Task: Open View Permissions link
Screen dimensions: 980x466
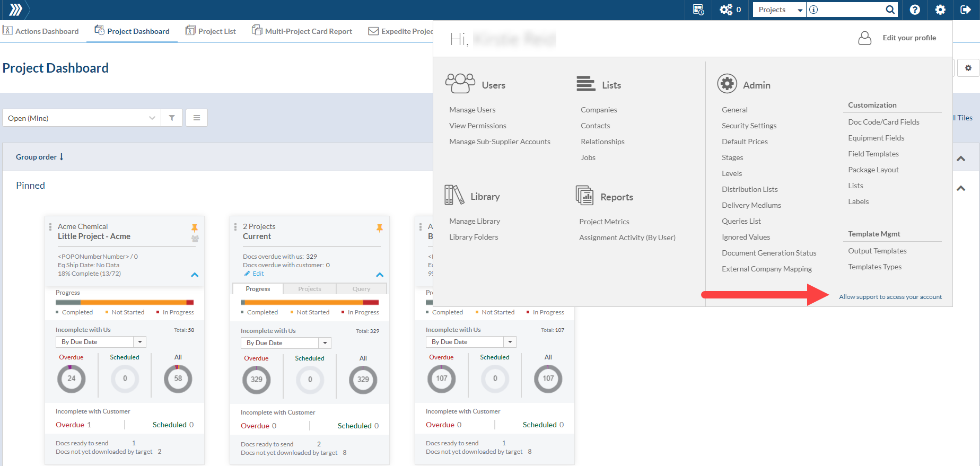Action: tap(478, 126)
